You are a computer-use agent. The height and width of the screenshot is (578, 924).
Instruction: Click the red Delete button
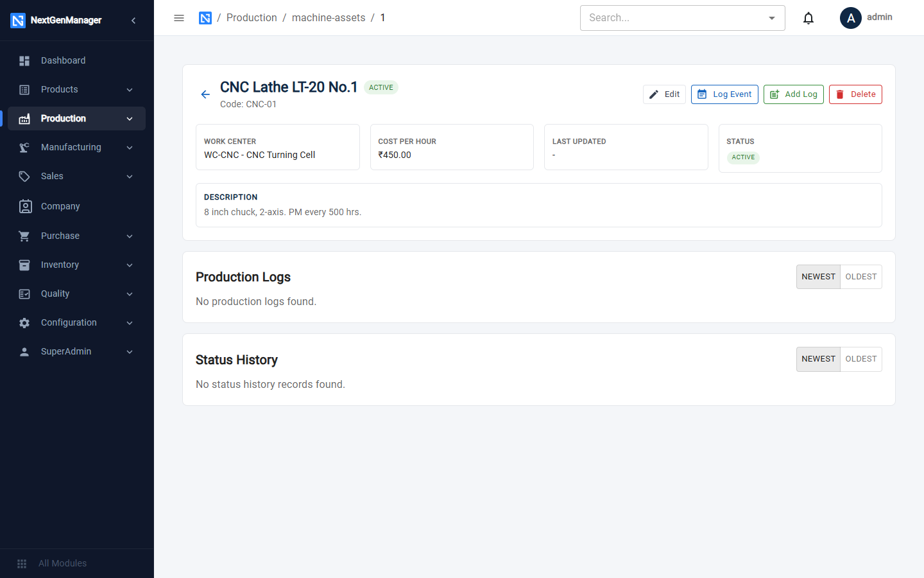pos(855,94)
